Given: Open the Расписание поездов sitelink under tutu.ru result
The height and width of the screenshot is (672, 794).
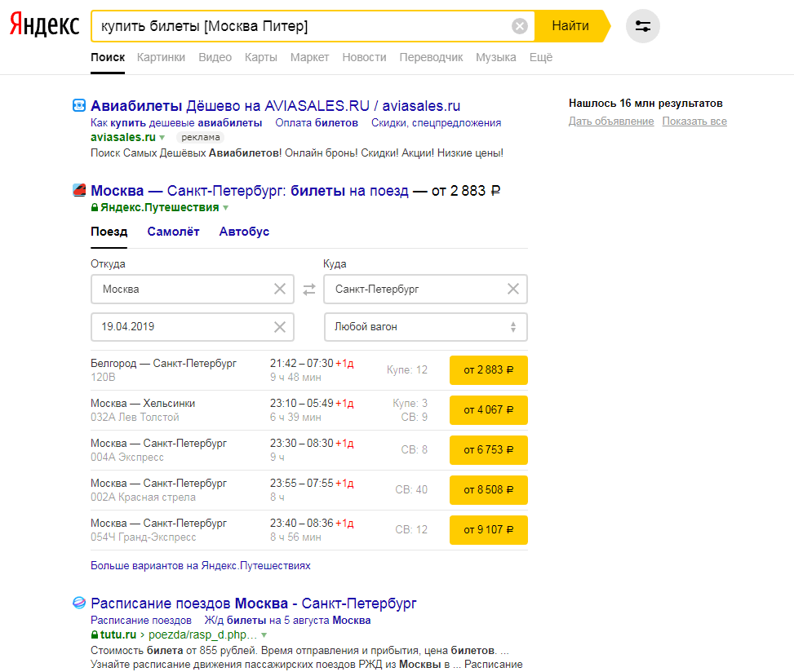Looking at the screenshot, I should 141,621.
